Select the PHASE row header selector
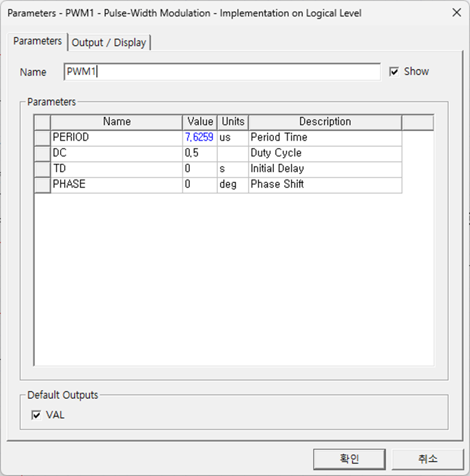The height and width of the screenshot is (476, 470). 42,184
